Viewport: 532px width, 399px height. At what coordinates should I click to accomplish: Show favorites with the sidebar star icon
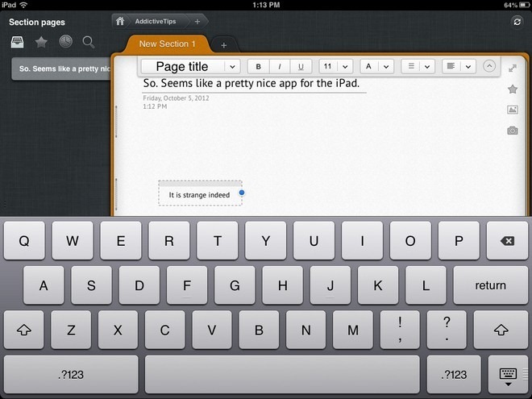tap(41, 42)
